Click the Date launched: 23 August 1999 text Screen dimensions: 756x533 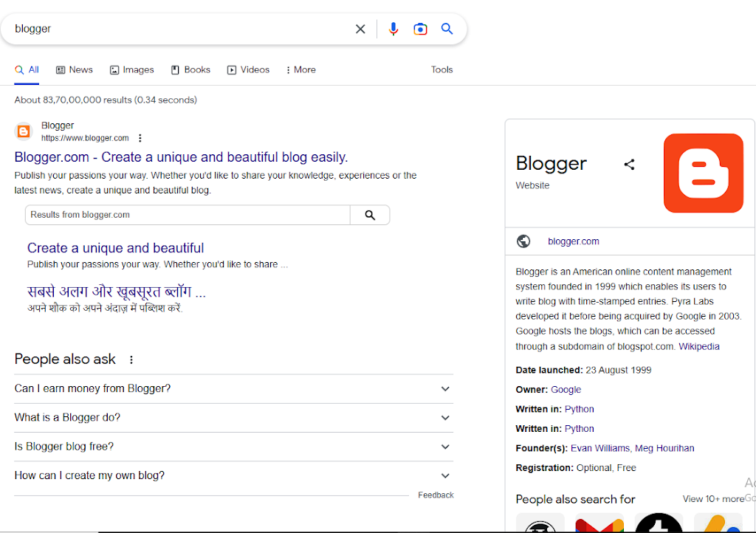pyautogui.click(x=583, y=370)
